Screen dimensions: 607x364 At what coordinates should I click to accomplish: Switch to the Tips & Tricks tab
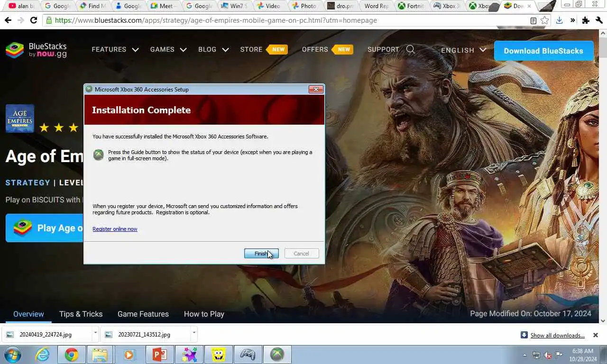(x=81, y=314)
